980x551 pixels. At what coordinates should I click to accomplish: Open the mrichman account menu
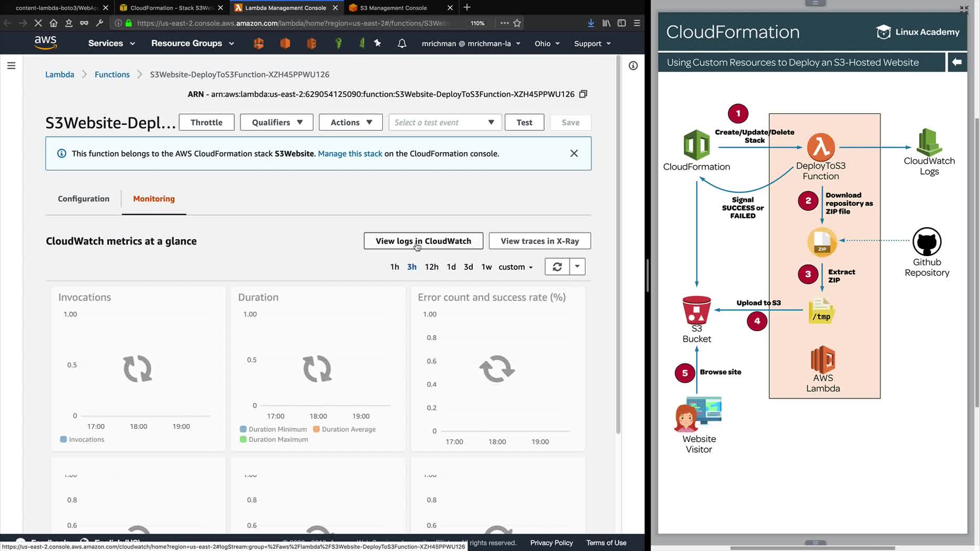coord(471,44)
